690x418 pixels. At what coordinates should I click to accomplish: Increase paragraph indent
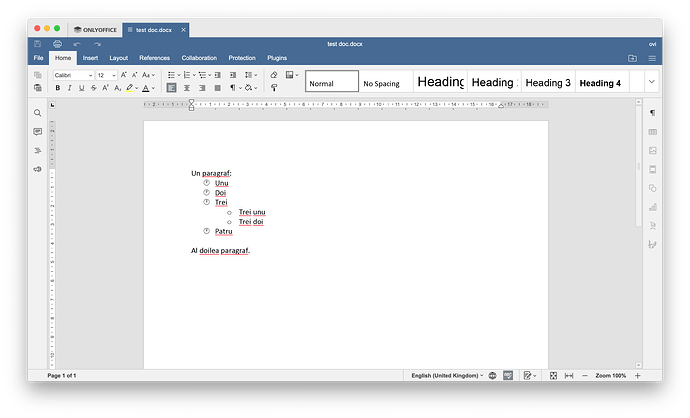tap(233, 75)
